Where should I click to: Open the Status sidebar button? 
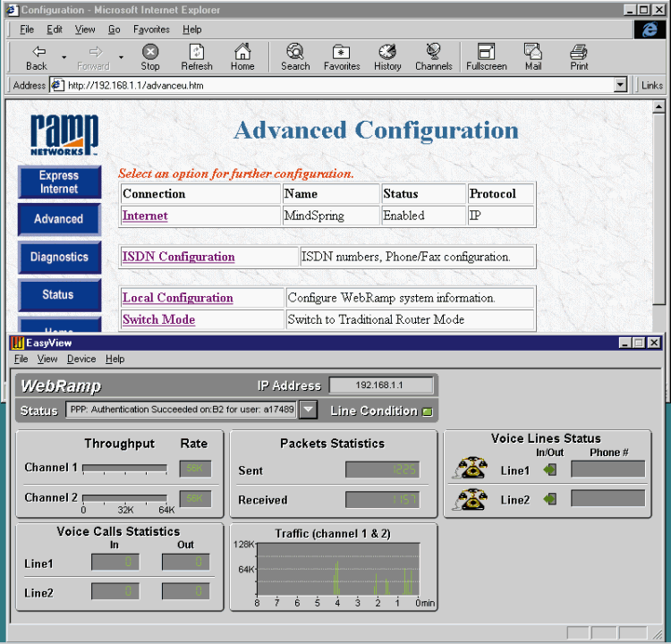pyautogui.click(x=59, y=295)
